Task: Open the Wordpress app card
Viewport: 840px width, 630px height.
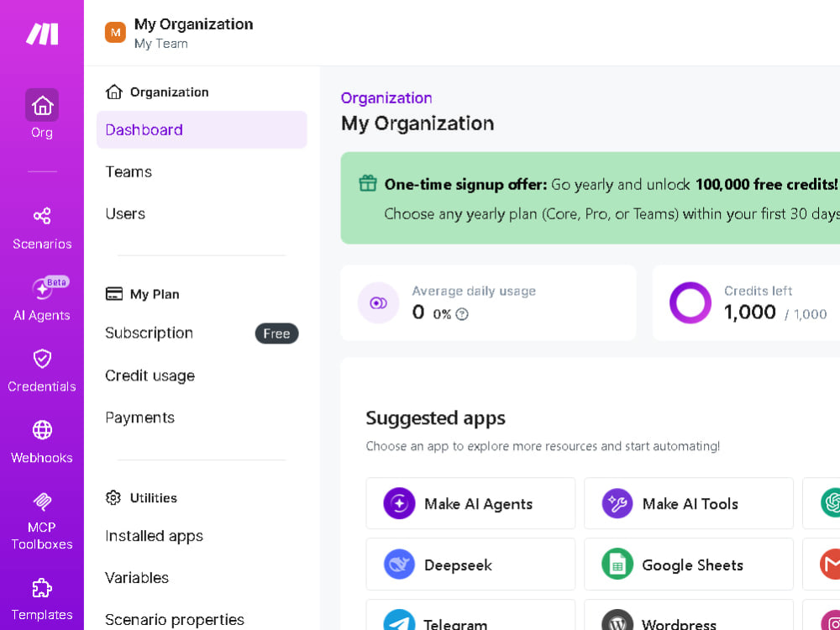Action: tap(689, 615)
